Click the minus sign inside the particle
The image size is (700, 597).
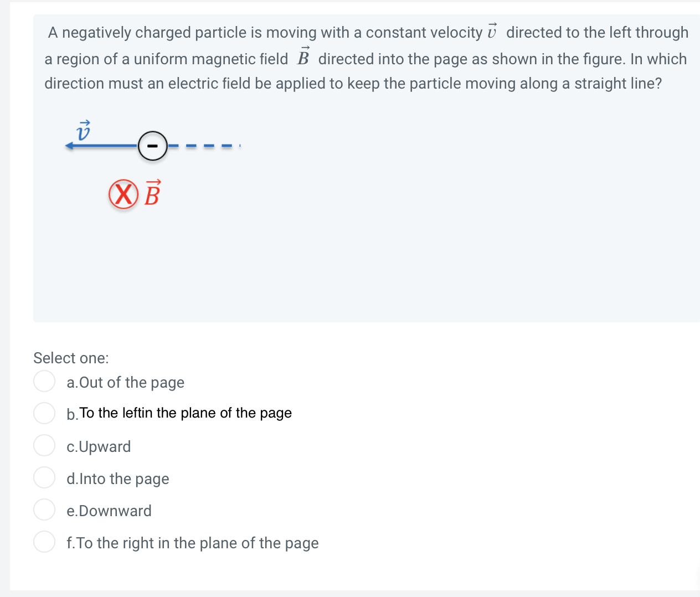[x=153, y=146]
